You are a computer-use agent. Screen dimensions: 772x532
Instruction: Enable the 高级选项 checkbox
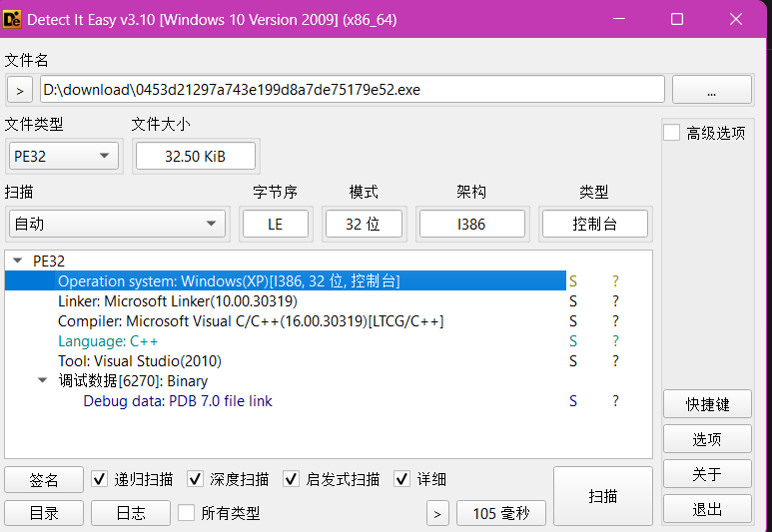(671, 133)
